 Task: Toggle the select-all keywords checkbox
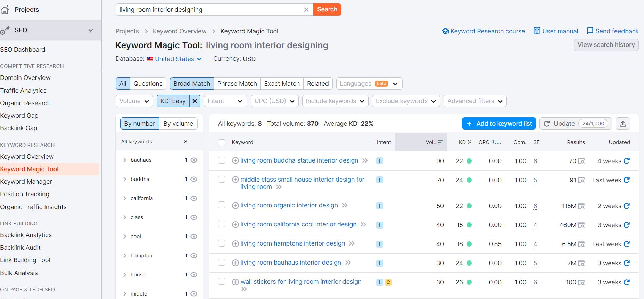pyautogui.click(x=222, y=142)
